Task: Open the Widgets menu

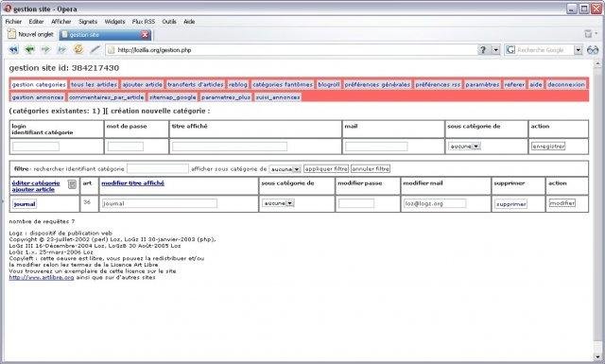Action: pos(114,22)
